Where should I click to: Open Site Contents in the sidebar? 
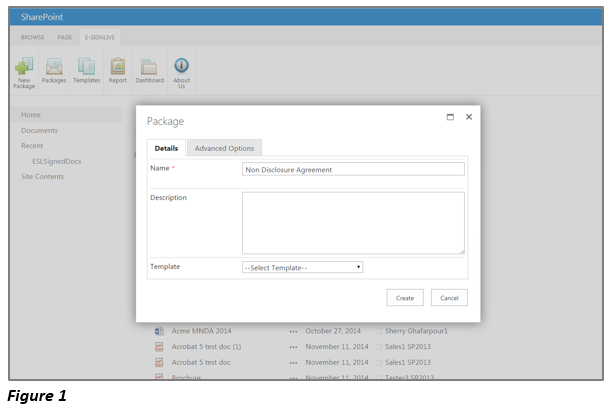pyautogui.click(x=43, y=176)
